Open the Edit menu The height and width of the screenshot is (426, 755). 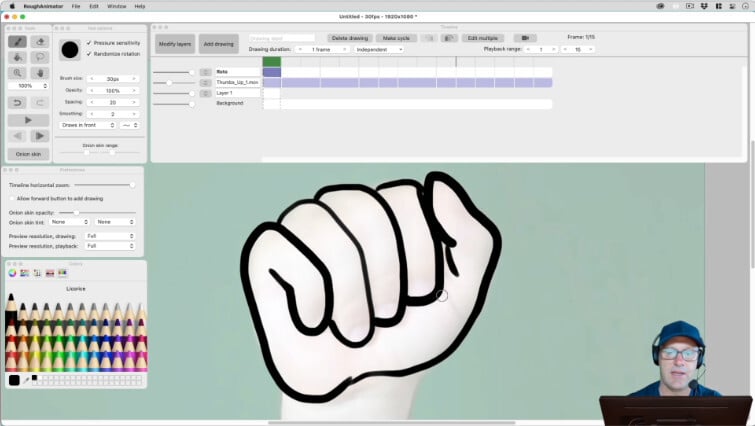[94, 6]
